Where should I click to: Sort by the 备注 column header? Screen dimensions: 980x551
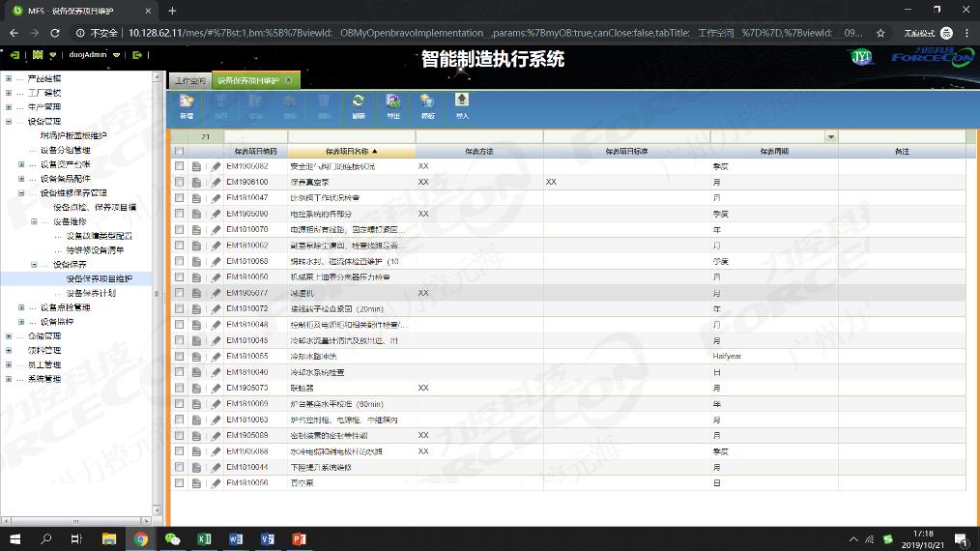[902, 152]
